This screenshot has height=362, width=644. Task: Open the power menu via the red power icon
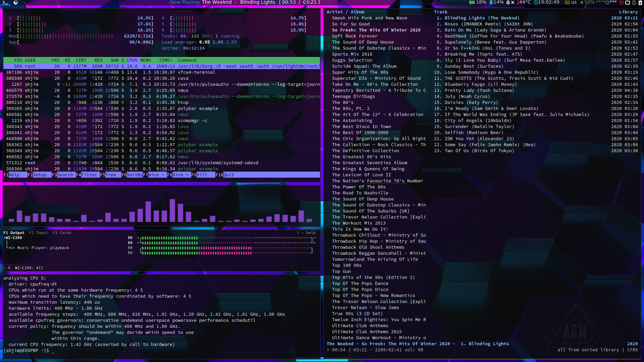coord(622,2)
